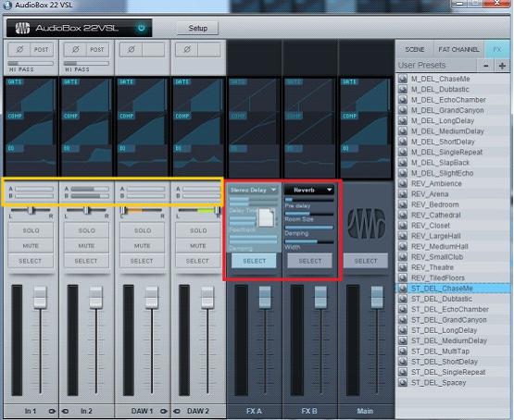Viewport: 514px width, 420px height.
Task: Load preset ST_DEL_ChaseMe
Action: (x=454, y=289)
